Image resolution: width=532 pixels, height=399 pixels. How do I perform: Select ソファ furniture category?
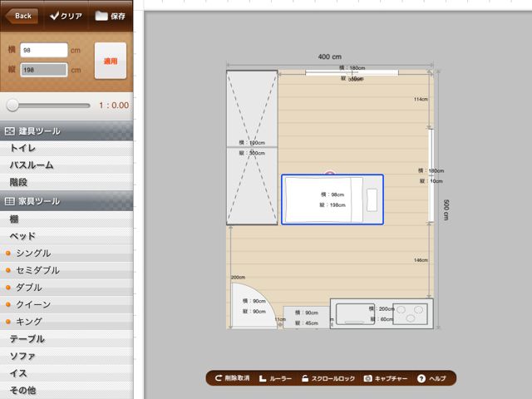click(x=66, y=356)
